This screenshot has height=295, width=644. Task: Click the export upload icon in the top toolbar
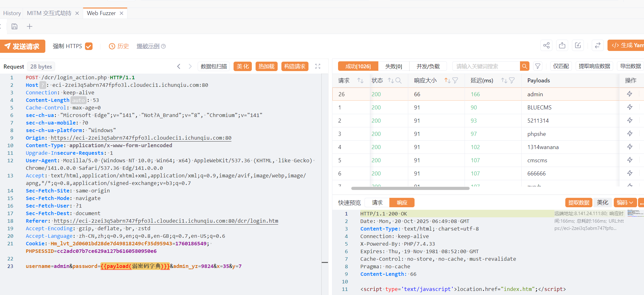562,45
